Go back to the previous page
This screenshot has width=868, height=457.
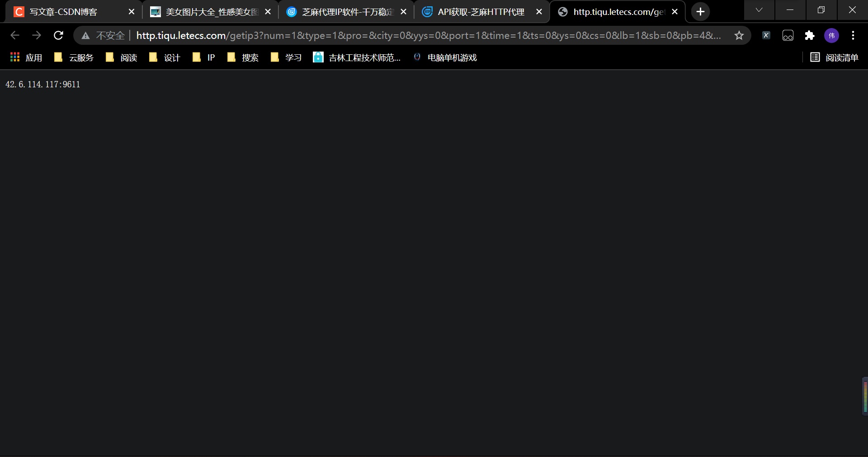(15, 35)
